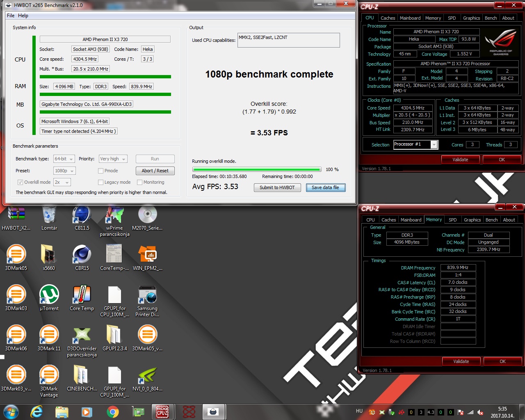Screen dimensions: 525x420
Task: Open the Processor #1 selection dropdown in CPU-Z
Action: [x=415, y=144]
